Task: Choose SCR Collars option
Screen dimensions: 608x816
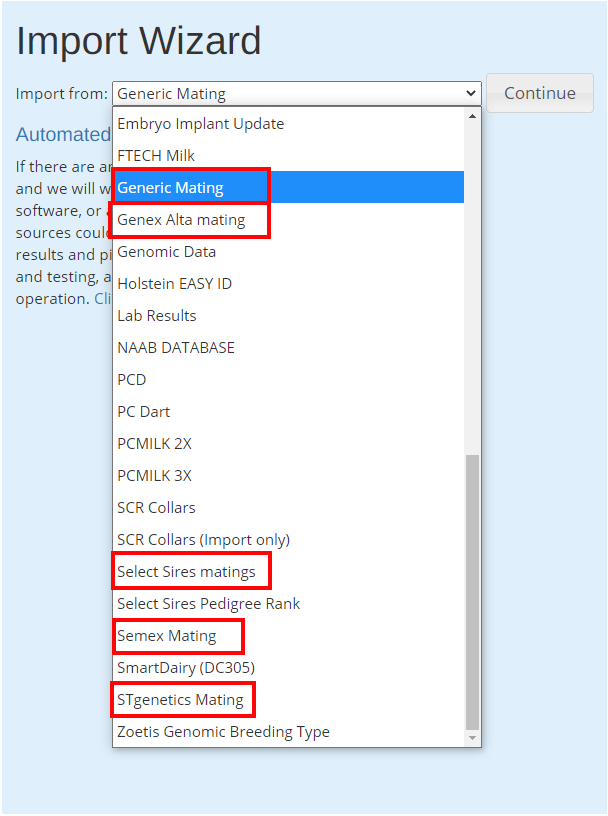Action: click(x=288, y=507)
